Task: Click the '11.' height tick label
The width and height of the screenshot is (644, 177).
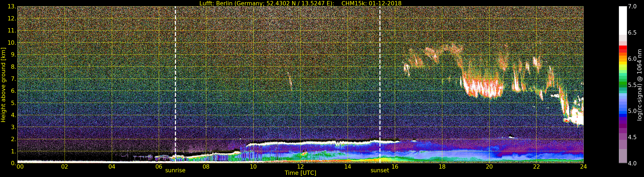Action: point(12,31)
